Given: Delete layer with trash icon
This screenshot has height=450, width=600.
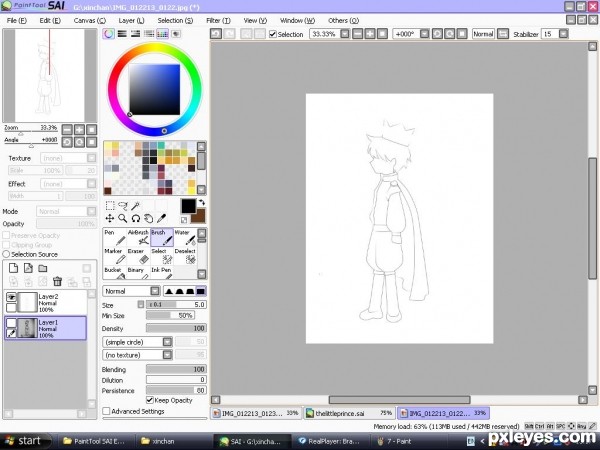Looking at the screenshot, I should point(57,282).
